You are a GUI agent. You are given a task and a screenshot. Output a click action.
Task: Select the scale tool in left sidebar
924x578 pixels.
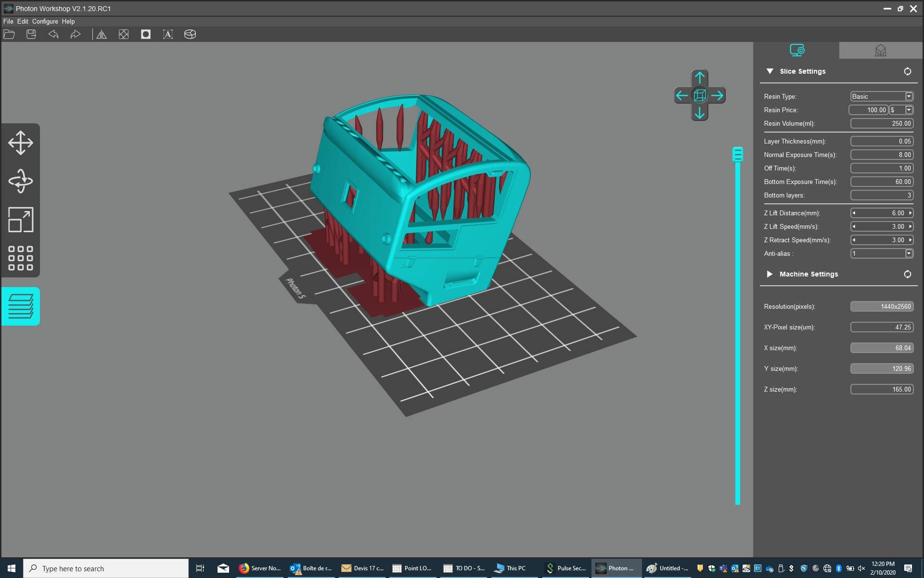(21, 220)
